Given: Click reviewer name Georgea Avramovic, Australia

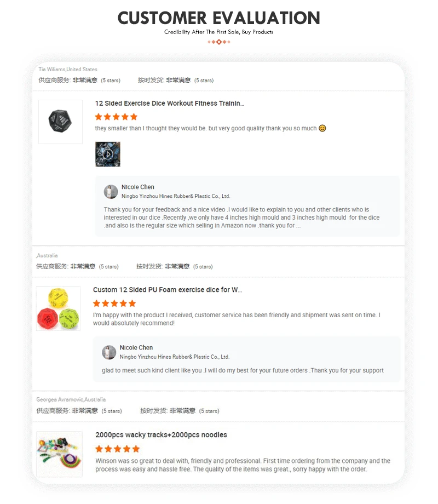Looking at the screenshot, I should (x=71, y=399).
